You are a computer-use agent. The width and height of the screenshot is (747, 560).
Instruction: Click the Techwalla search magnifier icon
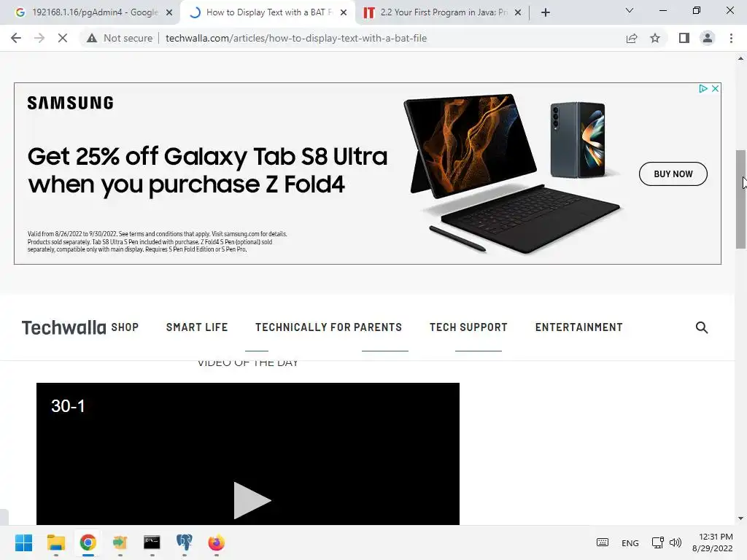click(701, 327)
